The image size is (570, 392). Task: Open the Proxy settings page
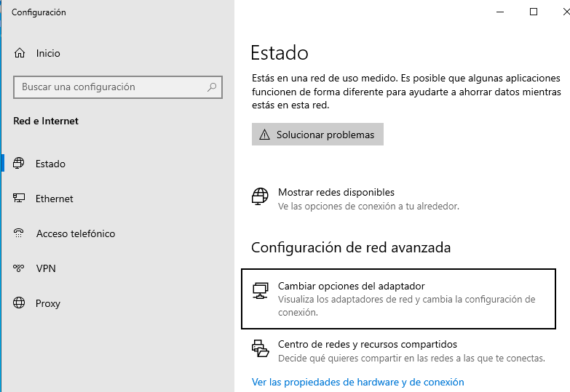point(47,303)
